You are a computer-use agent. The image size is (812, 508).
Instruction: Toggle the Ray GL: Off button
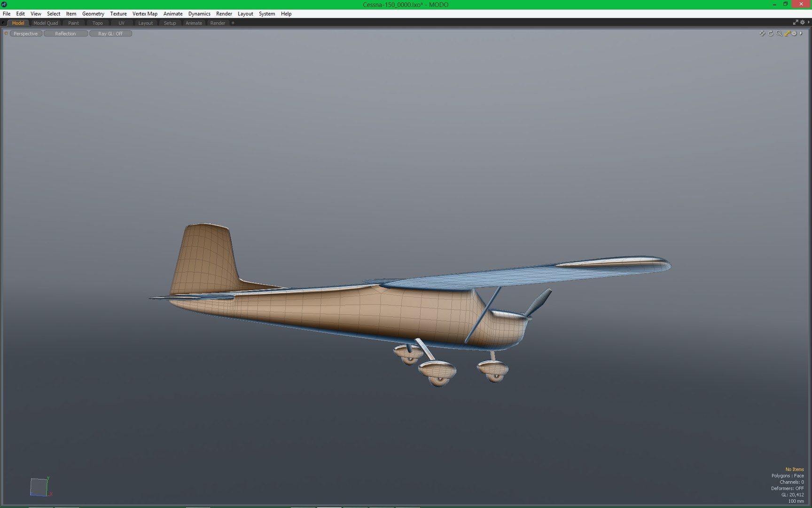[x=110, y=33]
